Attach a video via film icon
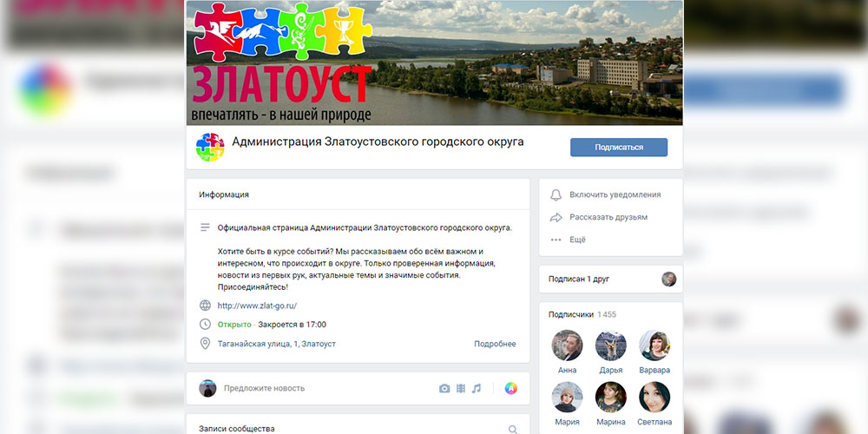The width and height of the screenshot is (868, 434). pos(461,389)
